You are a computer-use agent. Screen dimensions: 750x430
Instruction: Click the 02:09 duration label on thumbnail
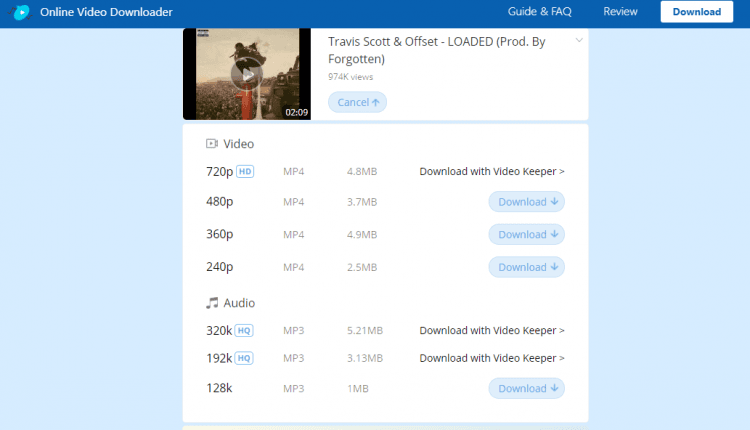(297, 112)
